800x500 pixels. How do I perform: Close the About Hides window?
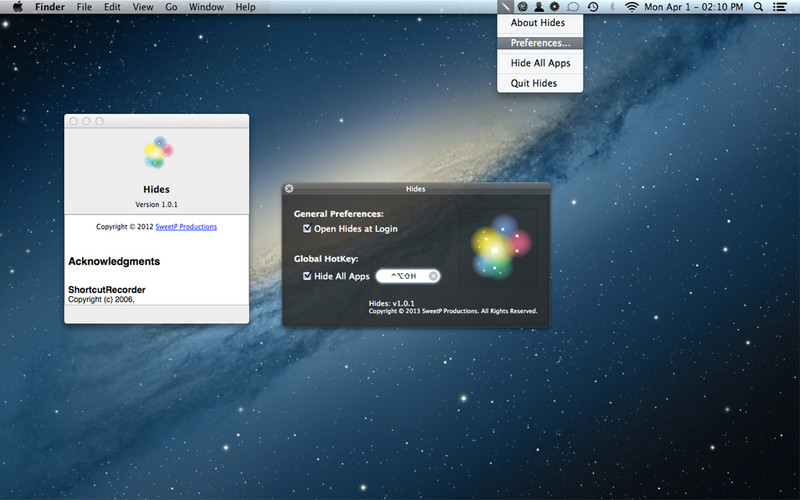click(x=73, y=121)
